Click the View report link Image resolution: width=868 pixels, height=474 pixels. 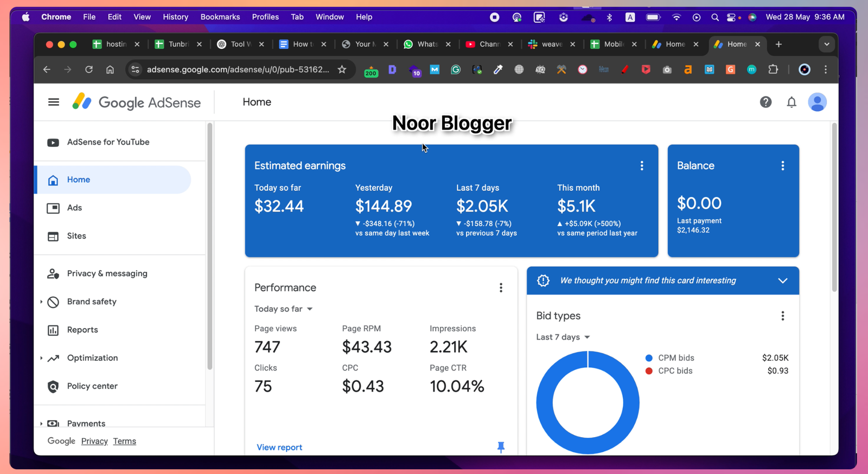(279, 447)
